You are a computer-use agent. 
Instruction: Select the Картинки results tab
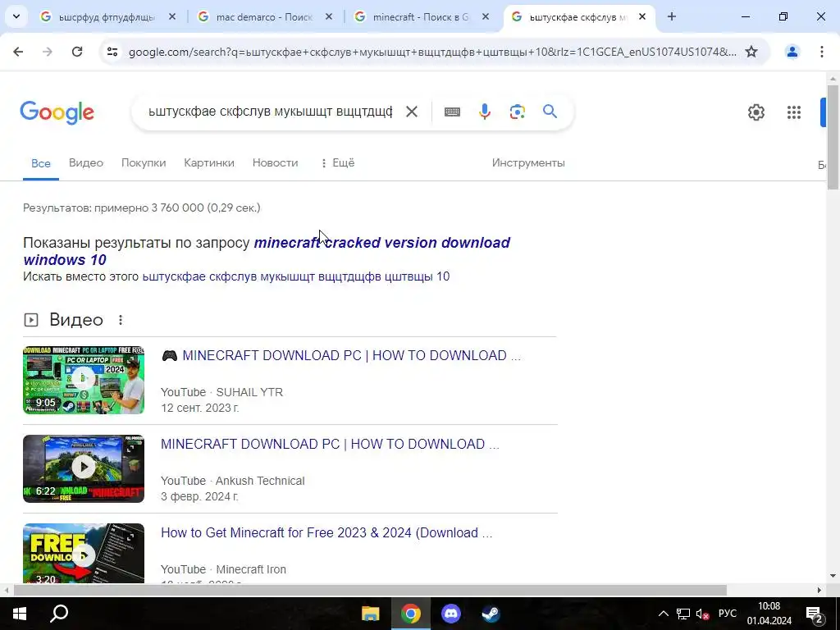(209, 163)
